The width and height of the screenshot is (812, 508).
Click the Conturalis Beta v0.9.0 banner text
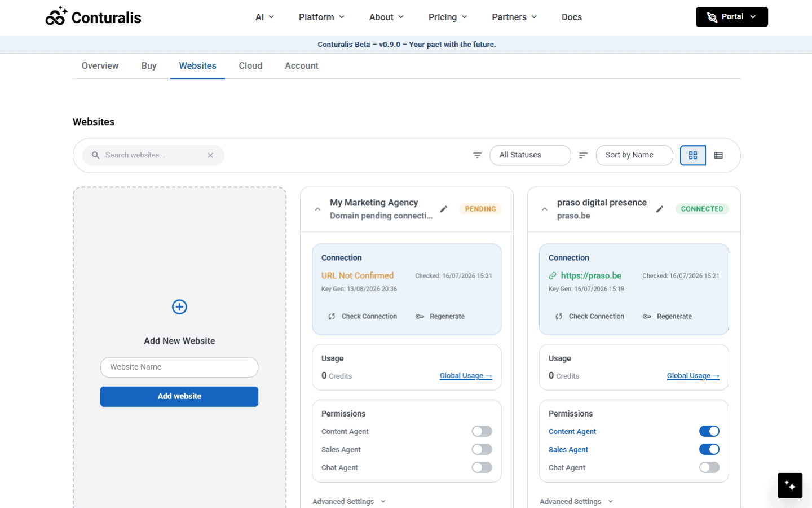point(407,45)
